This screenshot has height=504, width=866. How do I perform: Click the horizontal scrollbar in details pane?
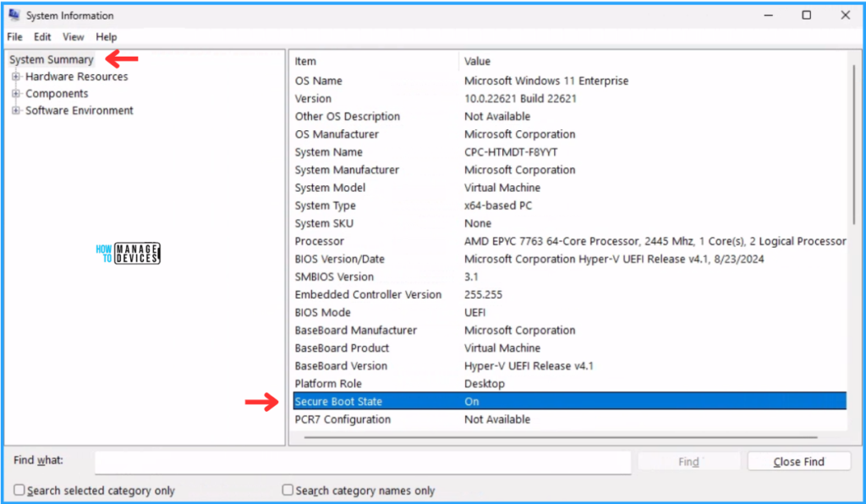[561, 438]
